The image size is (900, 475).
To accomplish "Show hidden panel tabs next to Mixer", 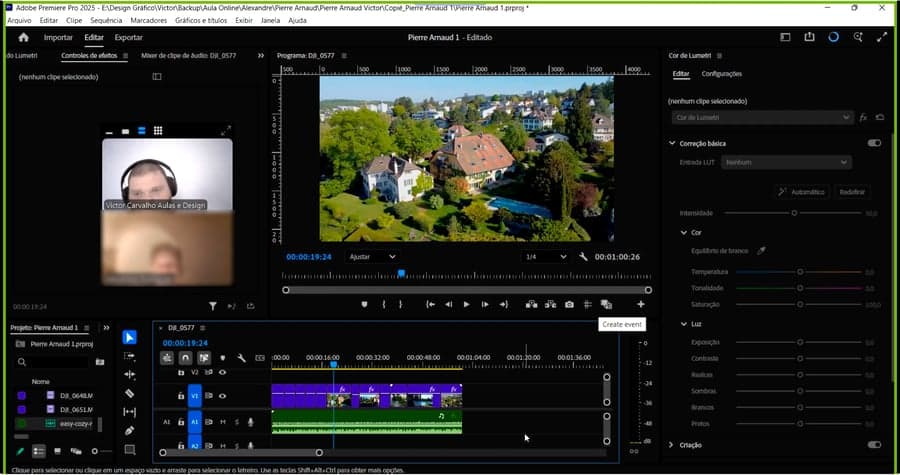I will [261, 56].
